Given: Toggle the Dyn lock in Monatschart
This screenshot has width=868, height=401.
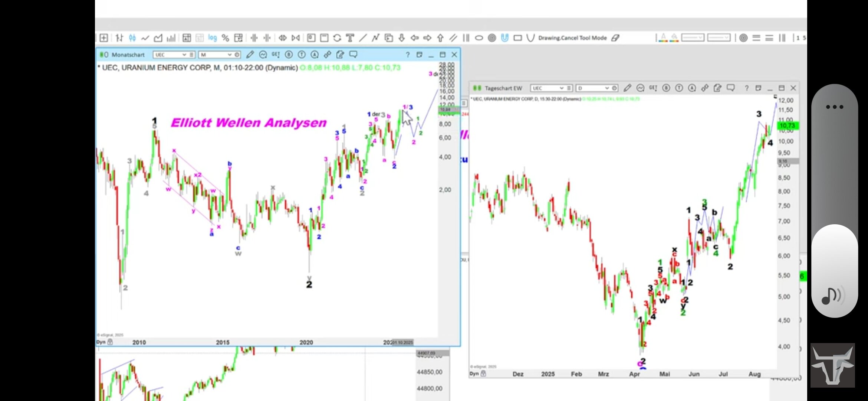Looking at the screenshot, I should [x=110, y=342].
